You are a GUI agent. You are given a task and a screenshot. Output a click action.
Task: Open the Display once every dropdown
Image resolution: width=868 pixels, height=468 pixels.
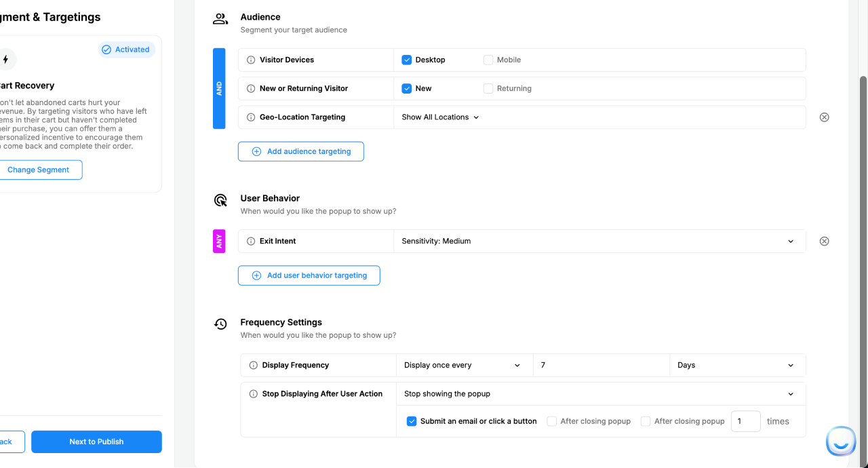[x=463, y=365]
